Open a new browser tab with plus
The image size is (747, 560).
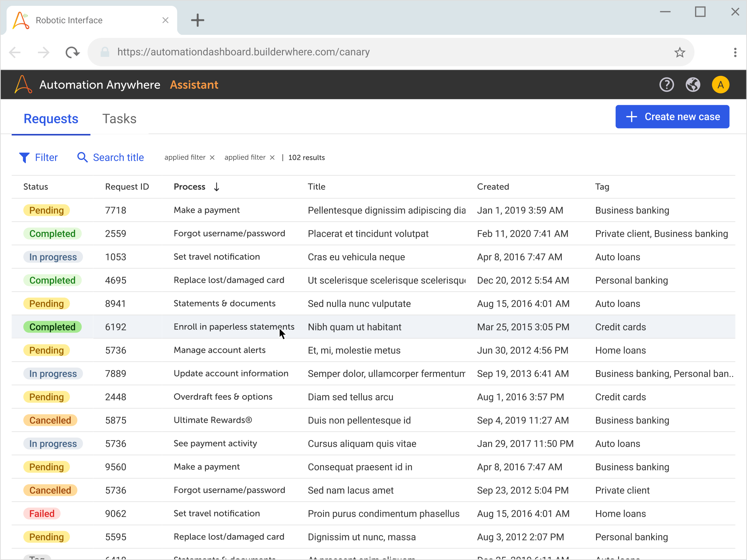click(x=198, y=20)
